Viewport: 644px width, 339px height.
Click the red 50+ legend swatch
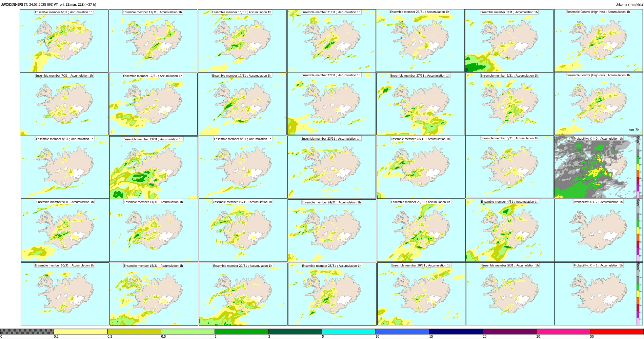tap(617, 332)
